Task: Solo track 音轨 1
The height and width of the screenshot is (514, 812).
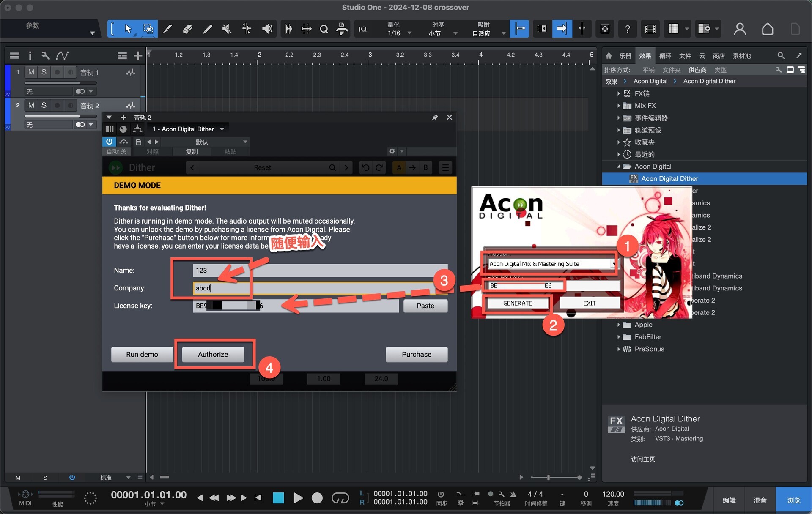Action: tap(44, 72)
